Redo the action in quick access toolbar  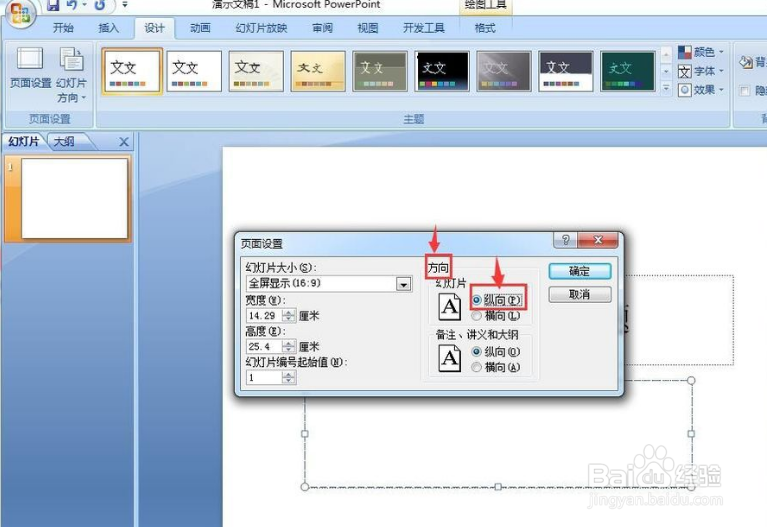100,5
